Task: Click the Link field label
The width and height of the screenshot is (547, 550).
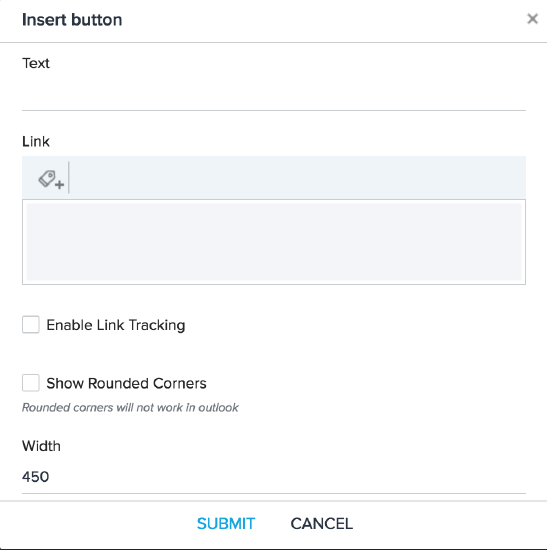Action: [36, 142]
